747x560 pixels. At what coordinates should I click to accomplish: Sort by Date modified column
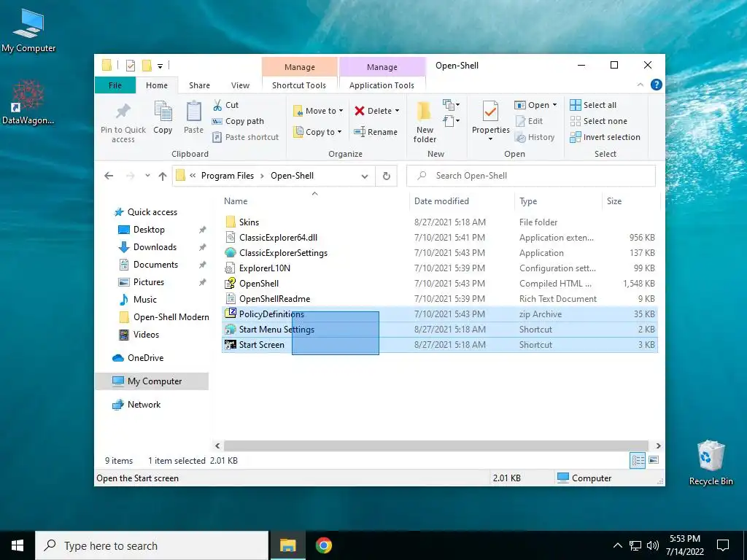441,201
